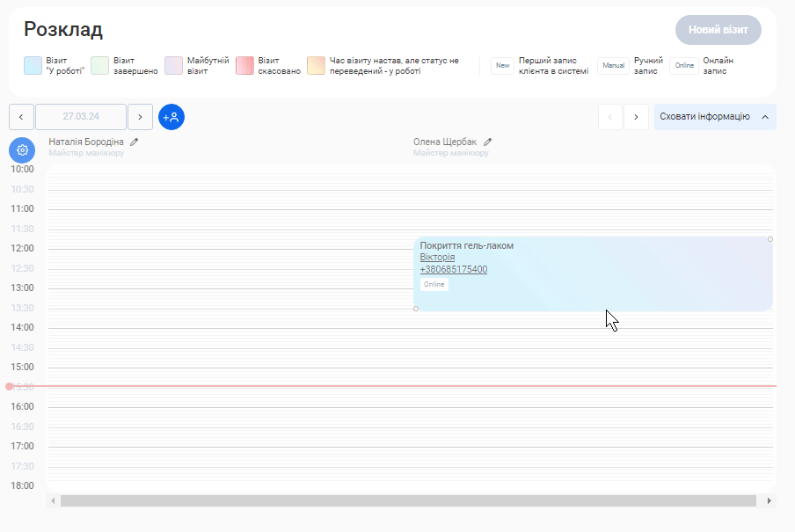Screen dimensions: 795x532
Task: Click the Manual tag in the legend
Action: 613,66
